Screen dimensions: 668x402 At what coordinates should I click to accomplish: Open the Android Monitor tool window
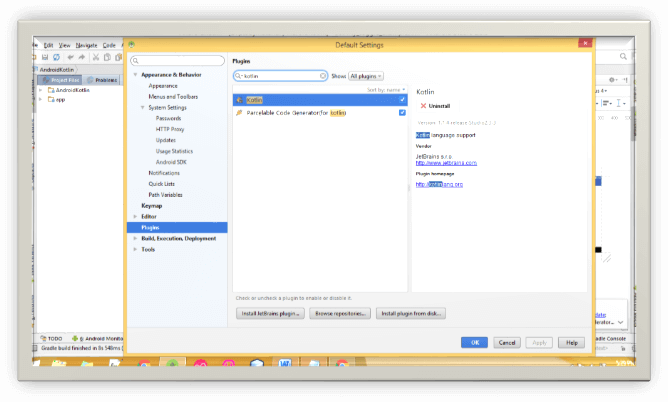[98, 339]
